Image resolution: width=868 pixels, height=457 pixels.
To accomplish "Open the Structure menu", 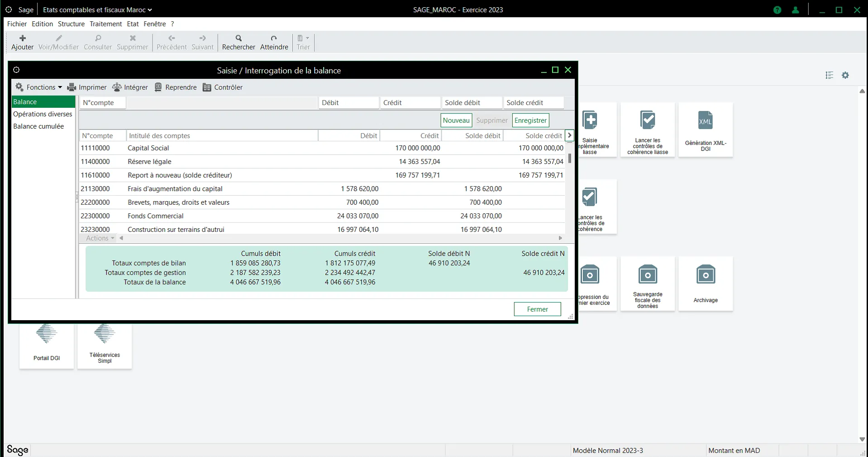I will (x=71, y=24).
